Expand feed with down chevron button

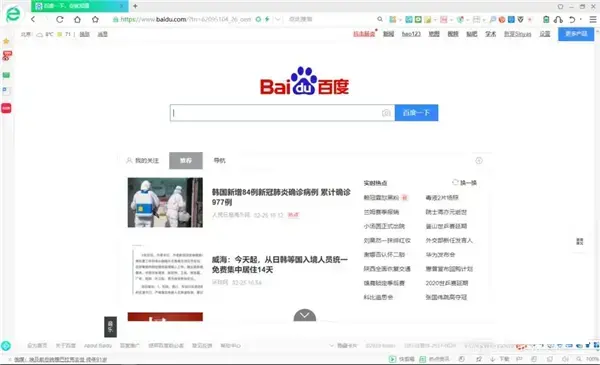[305, 315]
